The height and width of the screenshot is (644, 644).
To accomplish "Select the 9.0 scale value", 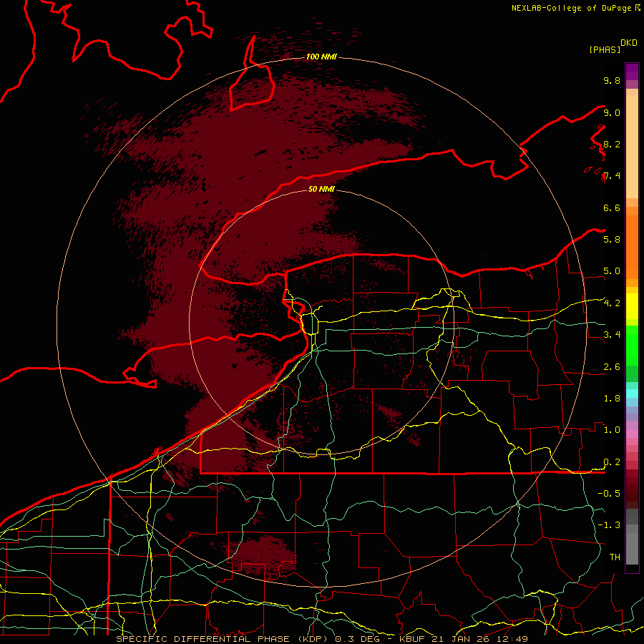I will pos(612,112).
